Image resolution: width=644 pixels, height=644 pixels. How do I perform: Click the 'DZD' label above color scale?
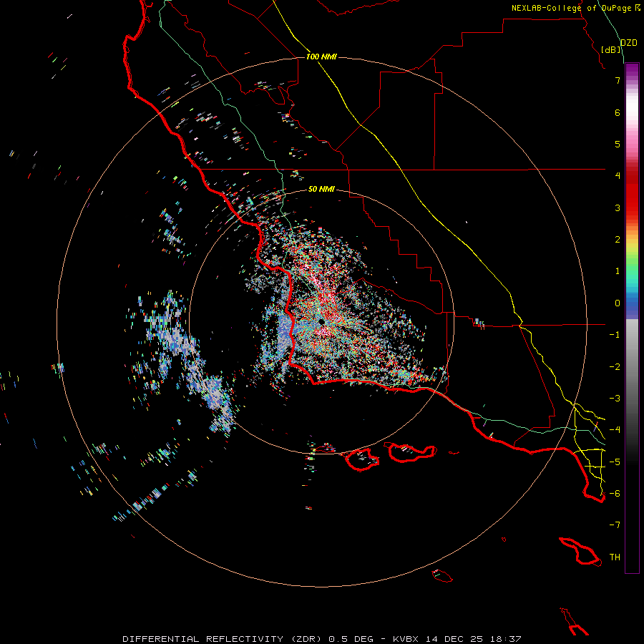[x=629, y=43]
